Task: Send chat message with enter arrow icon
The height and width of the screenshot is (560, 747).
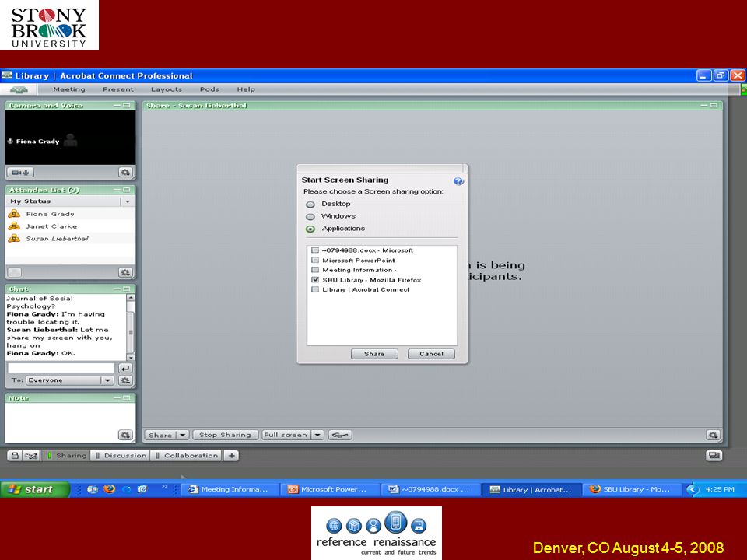Action: 125,368
